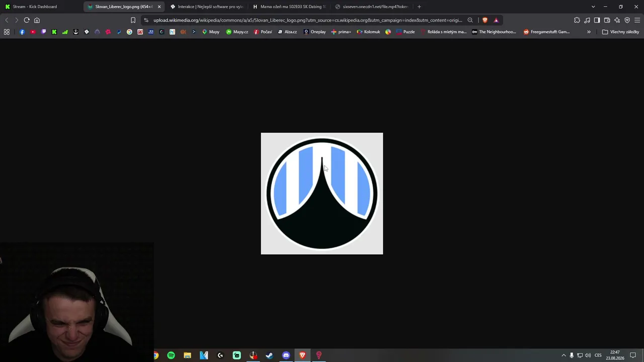The height and width of the screenshot is (362, 644).
Task: Open Spotify from the taskbar
Action: [171, 355]
